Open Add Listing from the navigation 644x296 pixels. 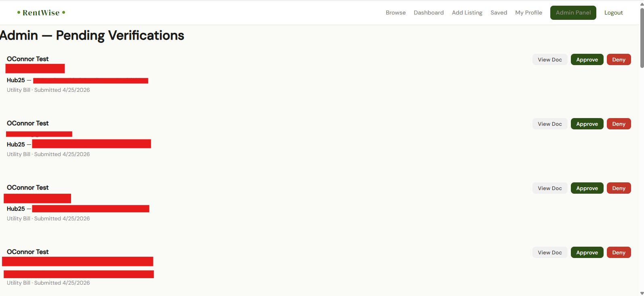point(467,13)
